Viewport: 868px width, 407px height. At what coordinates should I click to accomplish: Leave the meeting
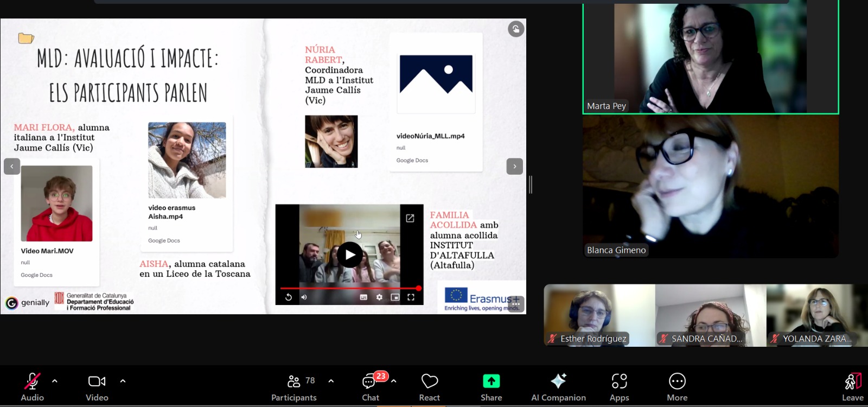[852, 387]
